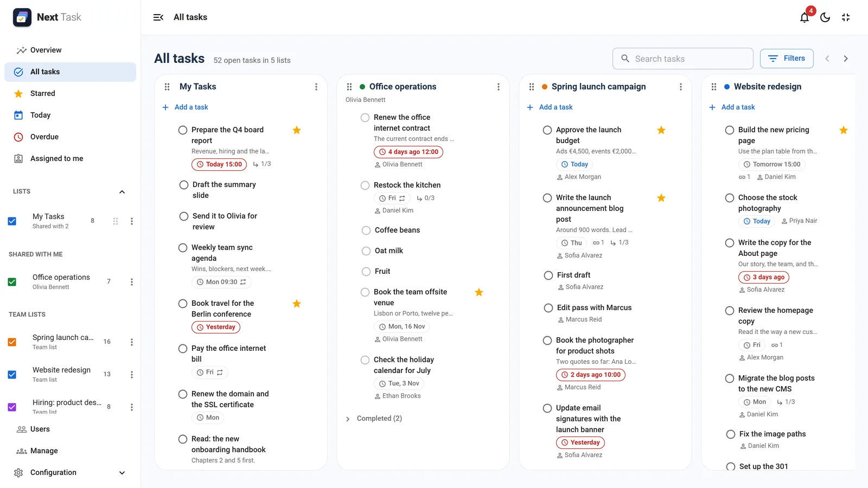Click the previous columns arrow
Viewport: 868px width, 488px height.
827,59
